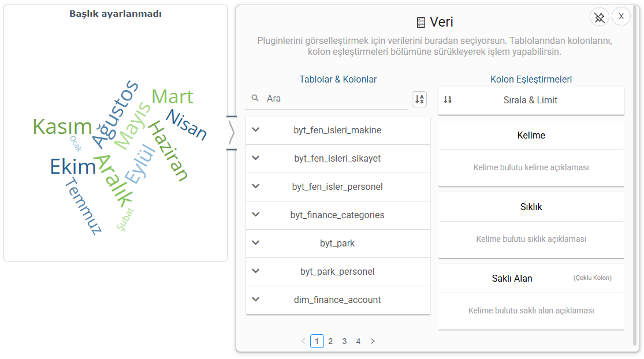The width and height of the screenshot is (644, 359).
Task: Click the Ara search input field
Action: tap(335, 99)
